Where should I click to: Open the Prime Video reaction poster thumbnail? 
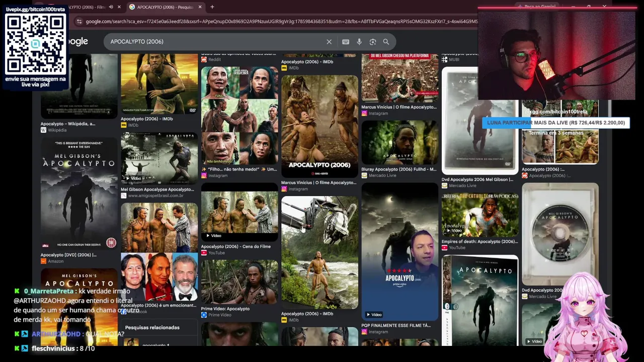[x=399, y=251]
